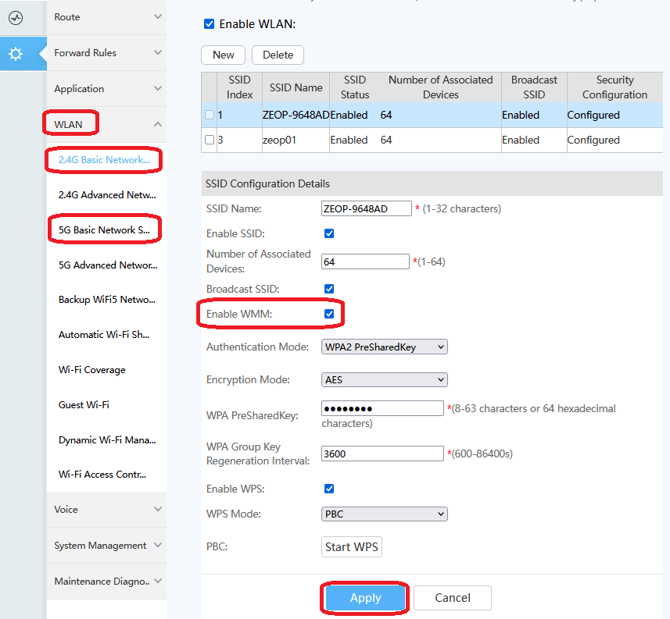Open the WPS Mode dropdown
This screenshot has height=619, width=670.
(384, 514)
